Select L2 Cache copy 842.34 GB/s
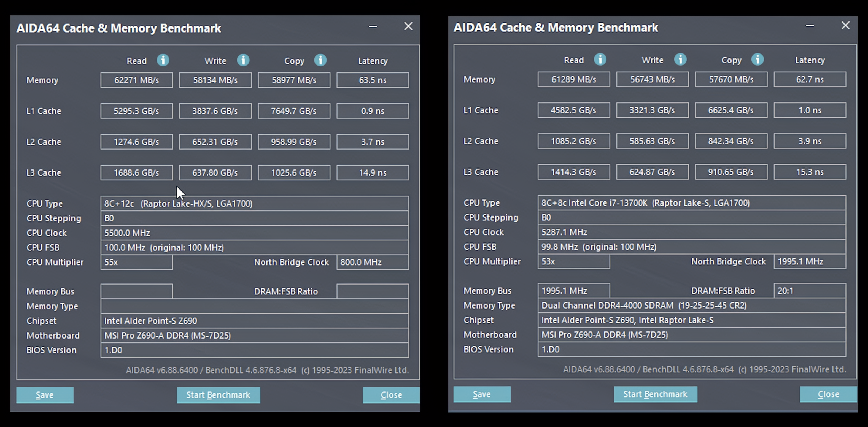This screenshot has width=868, height=427. [731, 141]
